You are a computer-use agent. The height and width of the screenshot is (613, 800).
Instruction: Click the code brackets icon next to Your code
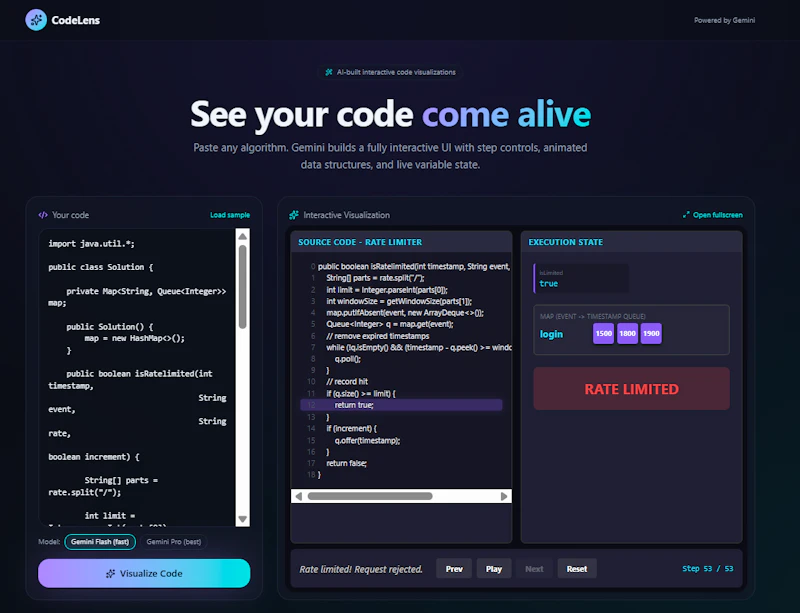point(43,215)
